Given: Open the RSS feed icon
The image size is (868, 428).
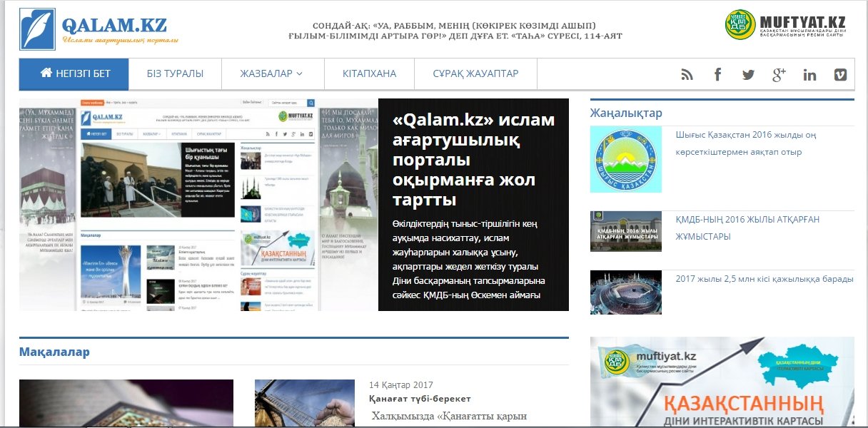Looking at the screenshot, I should (x=687, y=74).
